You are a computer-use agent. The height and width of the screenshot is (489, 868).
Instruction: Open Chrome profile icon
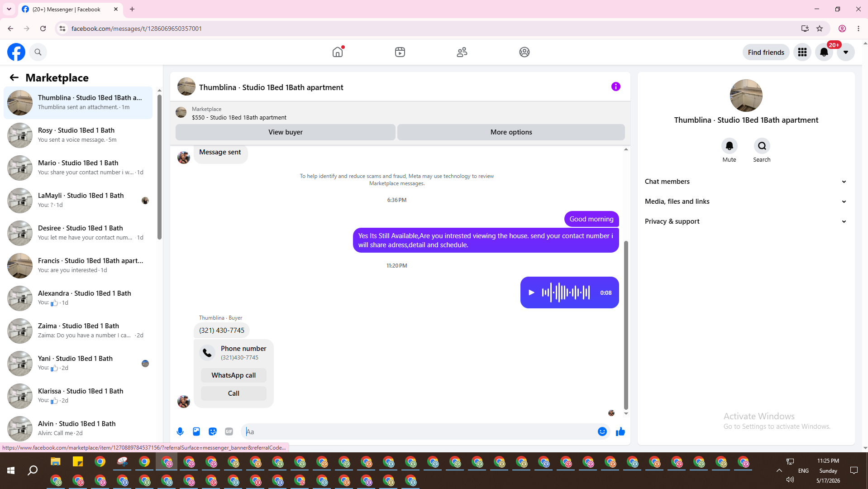tap(842, 29)
